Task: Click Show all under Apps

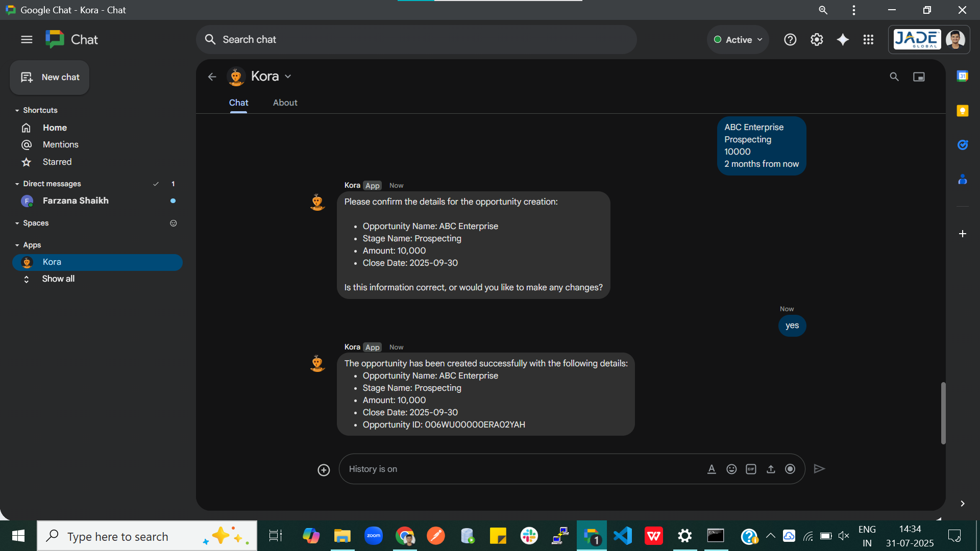Action: point(58,279)
